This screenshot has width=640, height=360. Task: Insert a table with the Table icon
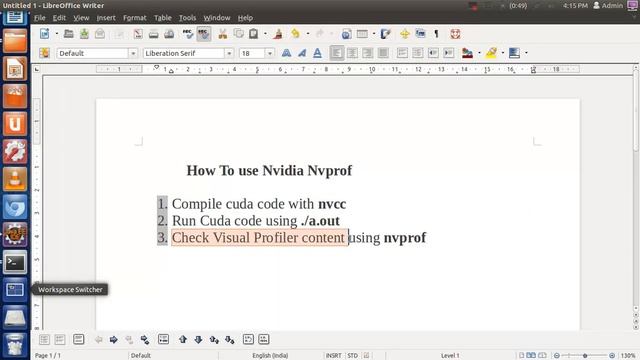pos(362,34)
